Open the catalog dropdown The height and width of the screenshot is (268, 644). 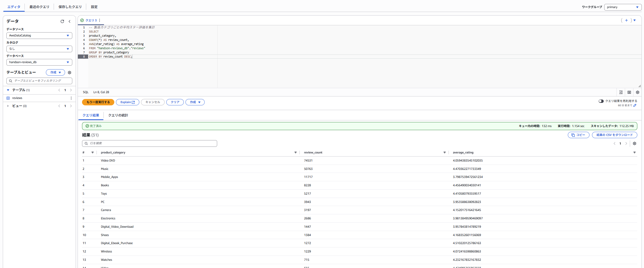coord(39,49)
